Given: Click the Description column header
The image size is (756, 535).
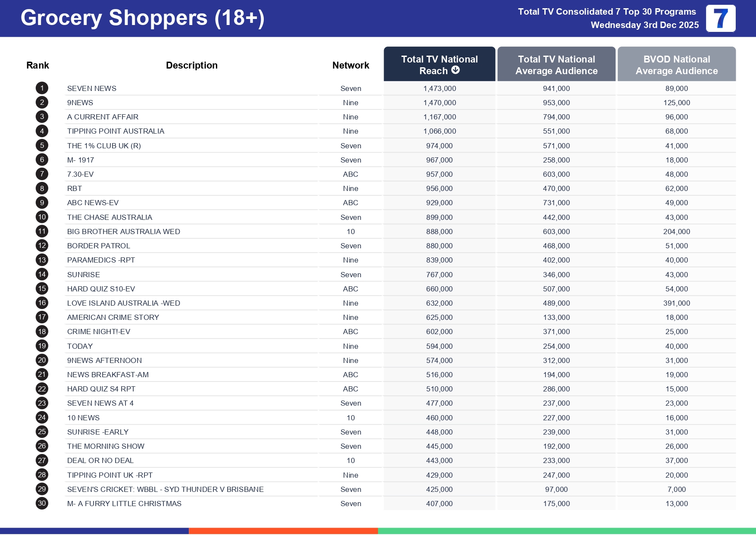Looking at the screenshot, I should [x=191, y=66].
